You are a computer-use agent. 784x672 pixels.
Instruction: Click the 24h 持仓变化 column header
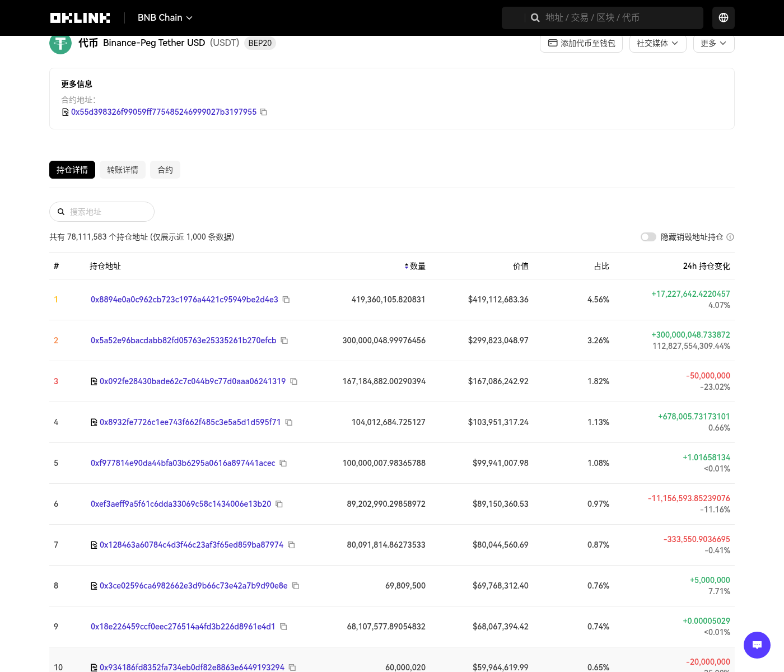pyautogui.click(x=707, y=266)
